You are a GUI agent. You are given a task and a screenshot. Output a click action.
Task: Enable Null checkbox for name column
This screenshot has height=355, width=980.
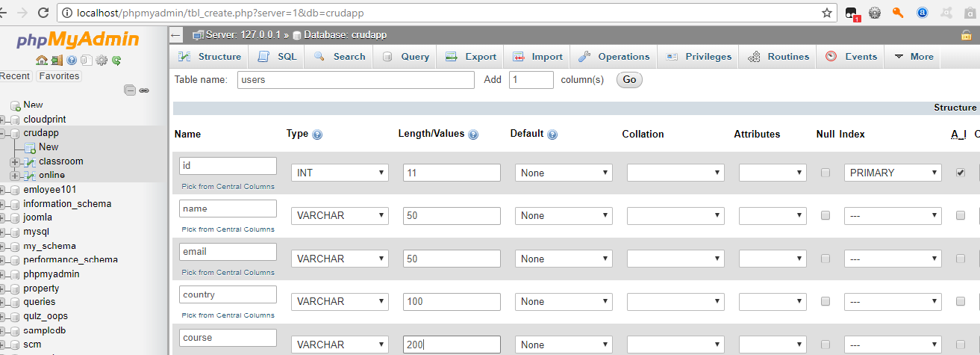(825, 215)
